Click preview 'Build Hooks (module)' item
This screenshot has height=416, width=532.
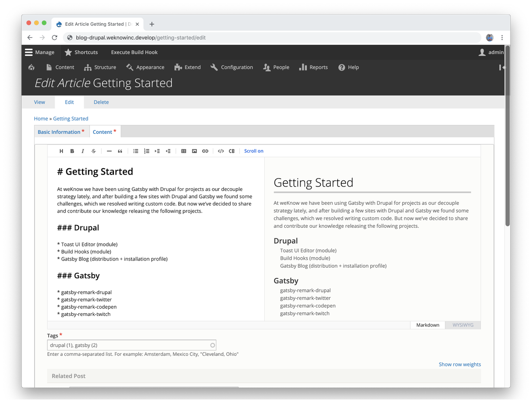click(x=305, y=258)
